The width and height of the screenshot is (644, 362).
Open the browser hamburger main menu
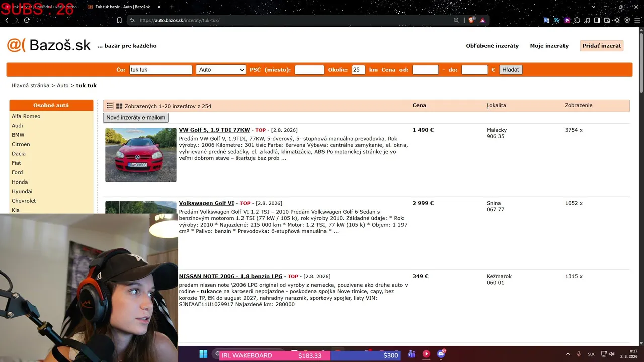click(x=637, y=20)
